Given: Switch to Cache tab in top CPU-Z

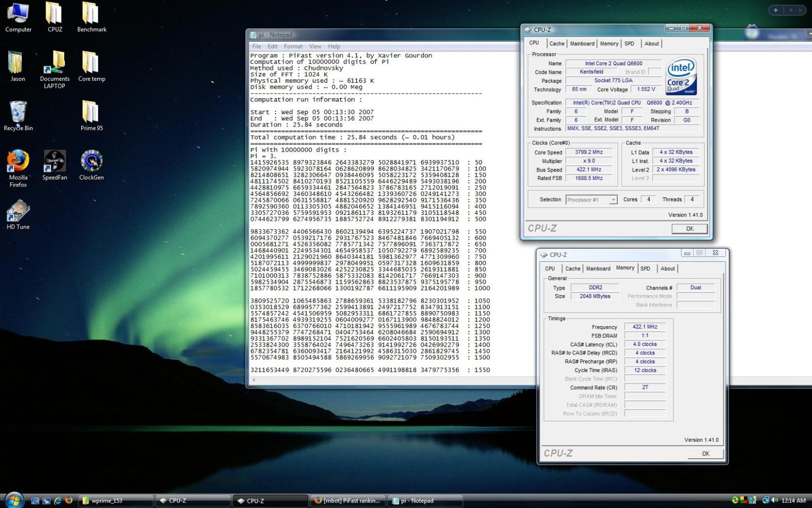Looking at the screenshot, I should point(557,44).
